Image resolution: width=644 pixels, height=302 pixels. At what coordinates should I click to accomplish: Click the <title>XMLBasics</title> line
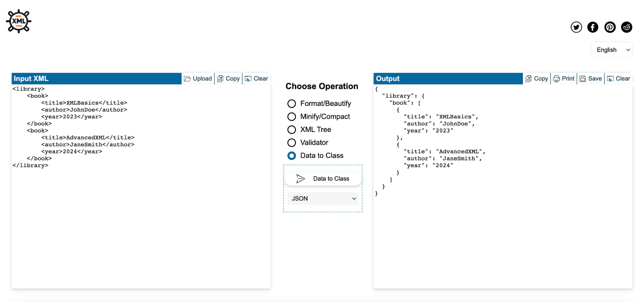point(84,103)
